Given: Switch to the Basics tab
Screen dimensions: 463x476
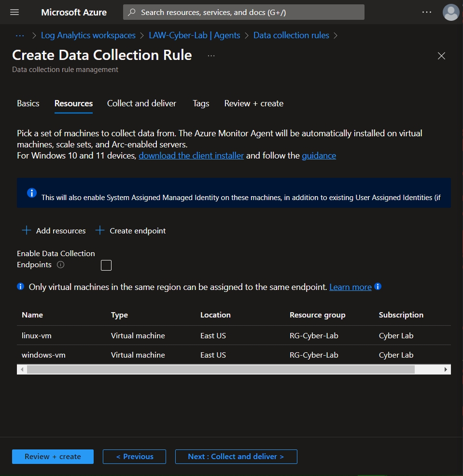Looking at the screenshot, I should (28, 103).
